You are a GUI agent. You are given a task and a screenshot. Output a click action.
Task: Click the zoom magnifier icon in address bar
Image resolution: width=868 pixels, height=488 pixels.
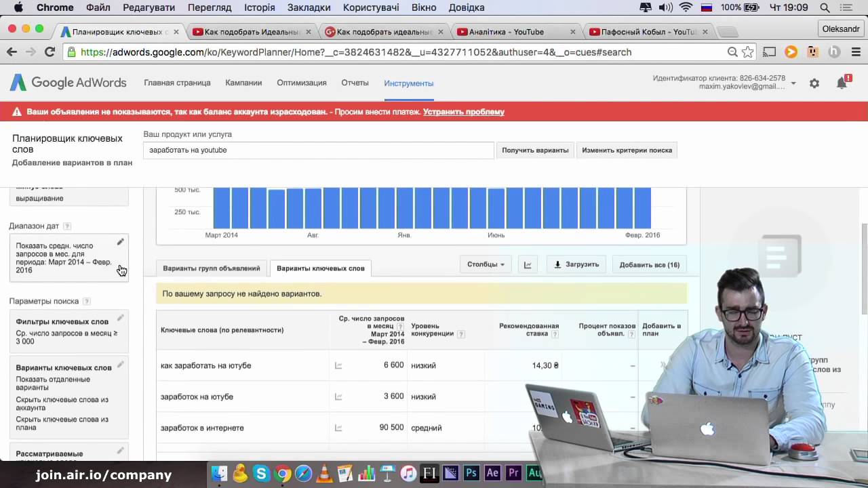(732, 52)
